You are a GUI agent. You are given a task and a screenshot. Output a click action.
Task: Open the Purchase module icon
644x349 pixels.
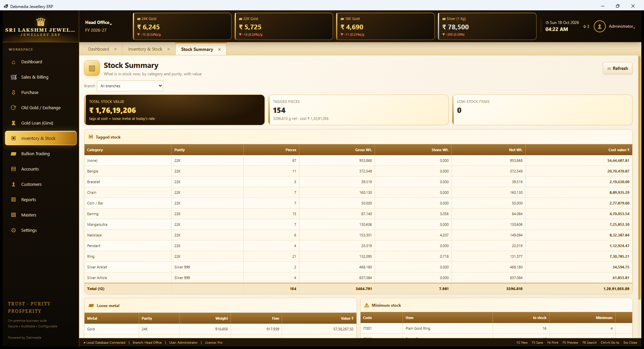(x=14, y=93)
